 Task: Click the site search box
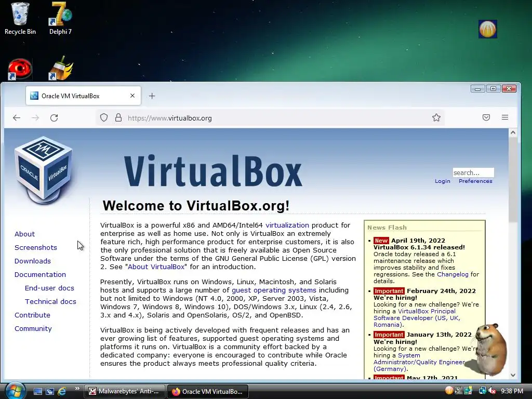pyautogui.click(x=473, y=172)
